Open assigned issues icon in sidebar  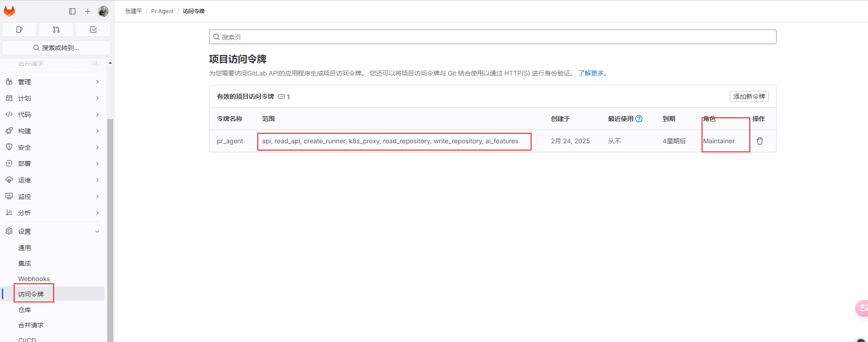coord(19,30)
